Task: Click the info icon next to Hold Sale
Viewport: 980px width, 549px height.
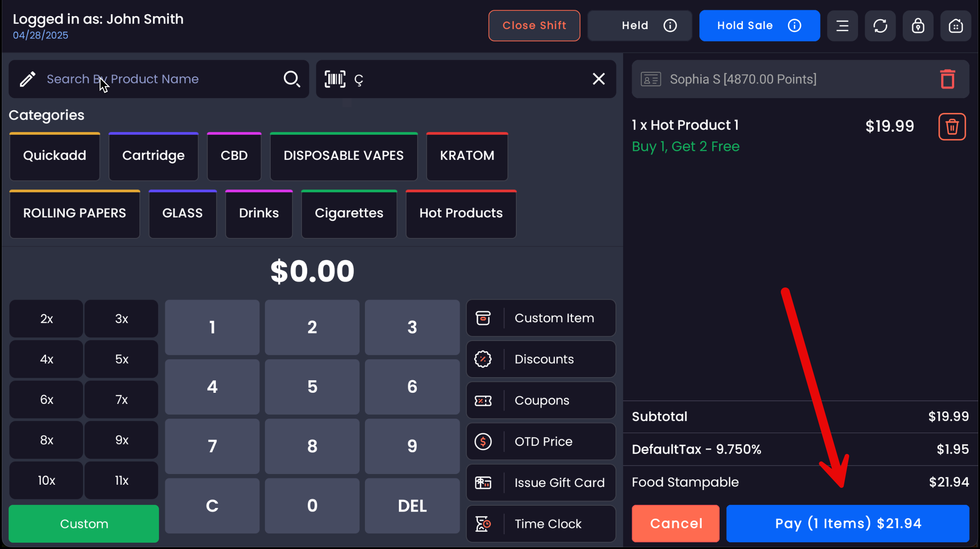Action: 795,25
